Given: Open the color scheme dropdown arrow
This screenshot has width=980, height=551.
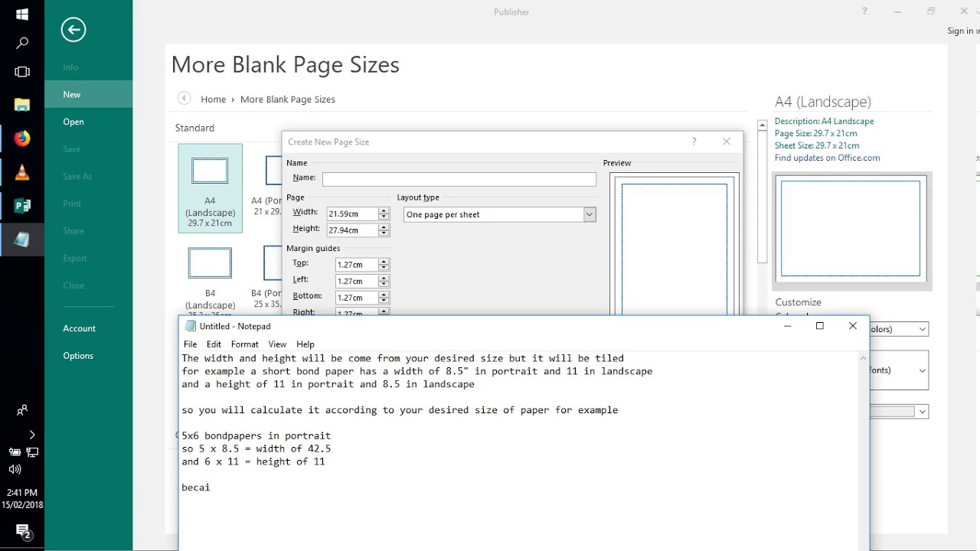Looking at the screenshot, I should click(923, 329).
